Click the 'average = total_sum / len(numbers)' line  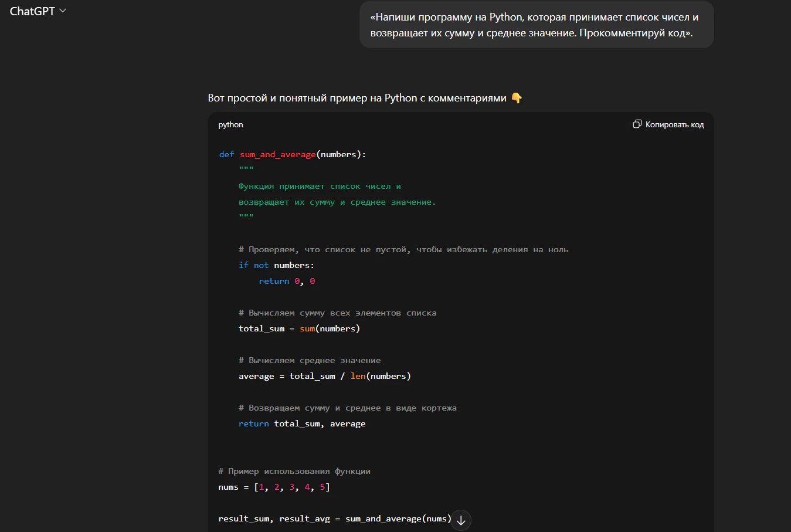[325, 376]
